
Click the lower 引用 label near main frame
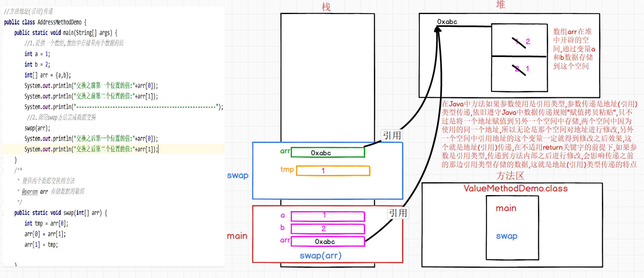click(398, 213)
